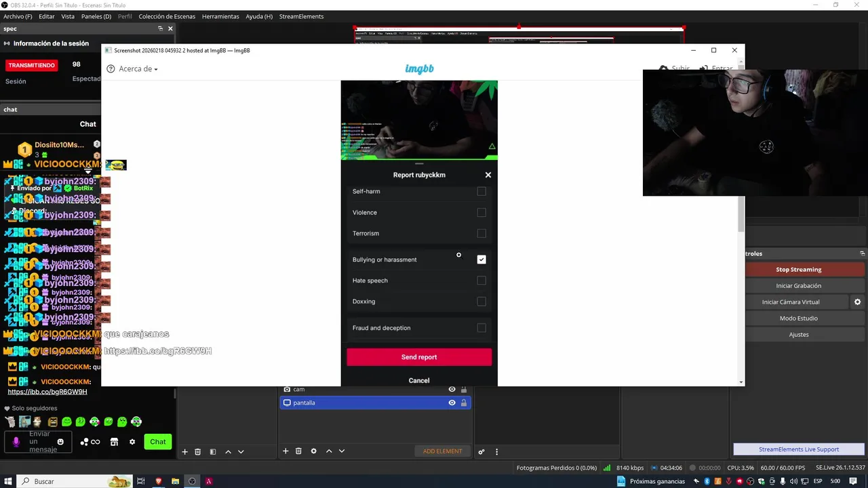Delete the selected scene with the Scenes trash icon

point(198,451)
